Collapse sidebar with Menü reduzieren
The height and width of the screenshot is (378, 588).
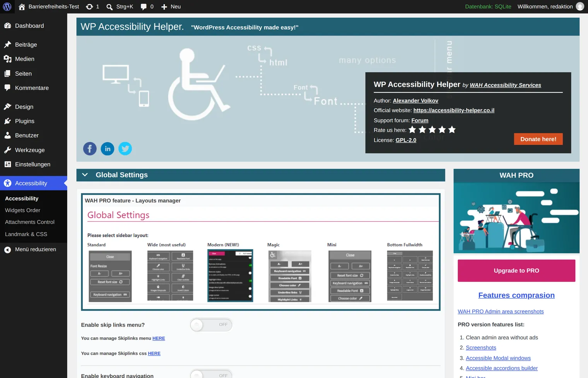click(x=34, y=250)
